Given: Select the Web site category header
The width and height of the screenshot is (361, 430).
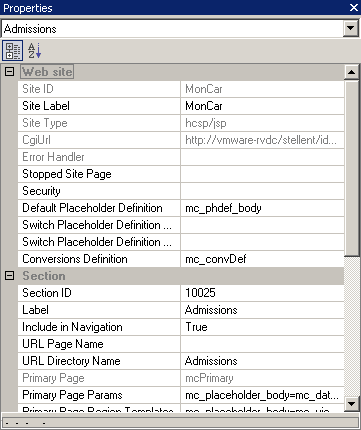Looking at the screenshot, I should click(47, 72).
